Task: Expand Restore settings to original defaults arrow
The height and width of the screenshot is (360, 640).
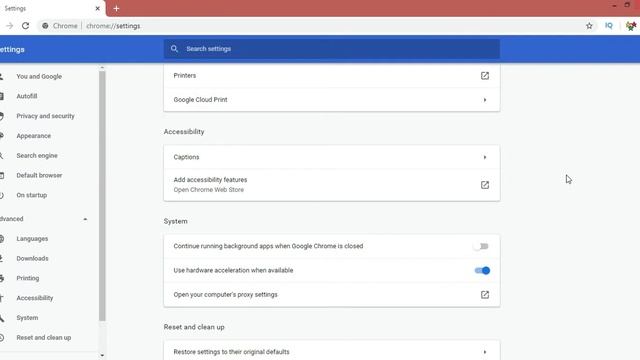Action: [484, 352]
